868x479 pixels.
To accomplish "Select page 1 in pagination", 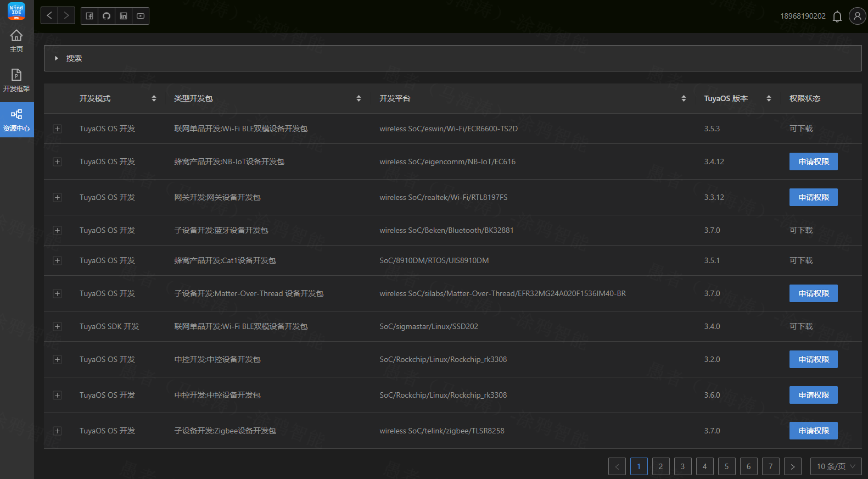I will coord(639,466).
